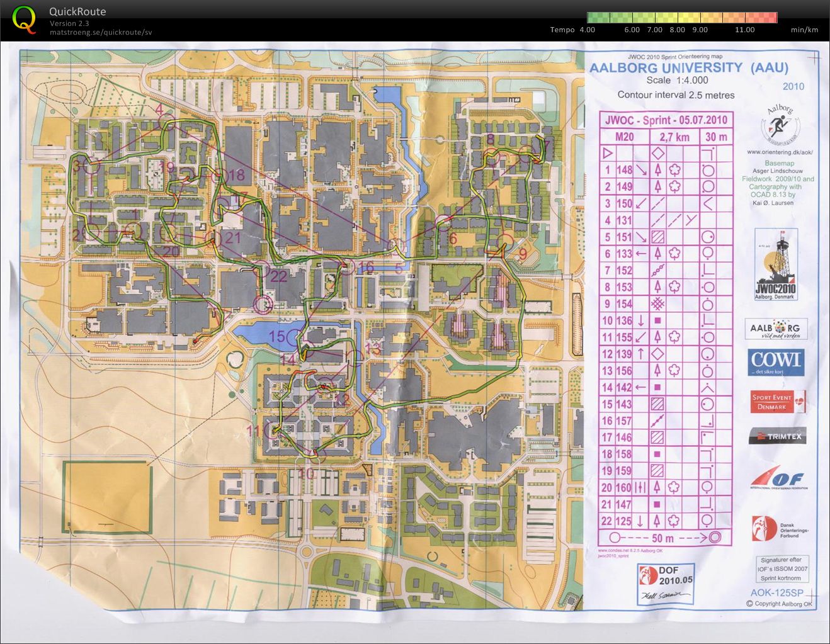Click control code 148 in row 1
830x644 pixels.
(623, 170)
